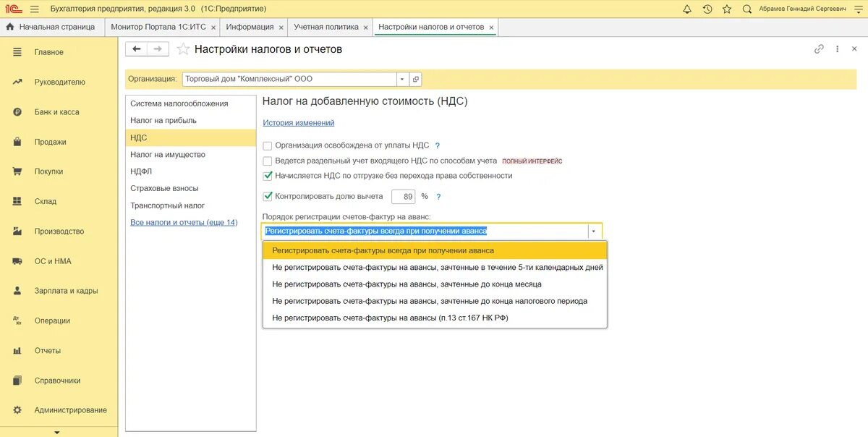Screen dimensions: 868x437
Task: Select НДС in settings list
Action: pos(191,137)
